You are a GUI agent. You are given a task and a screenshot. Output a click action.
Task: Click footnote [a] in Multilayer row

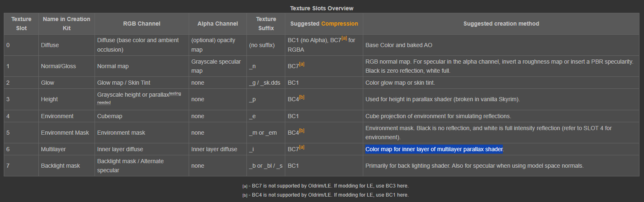(302, 147)
